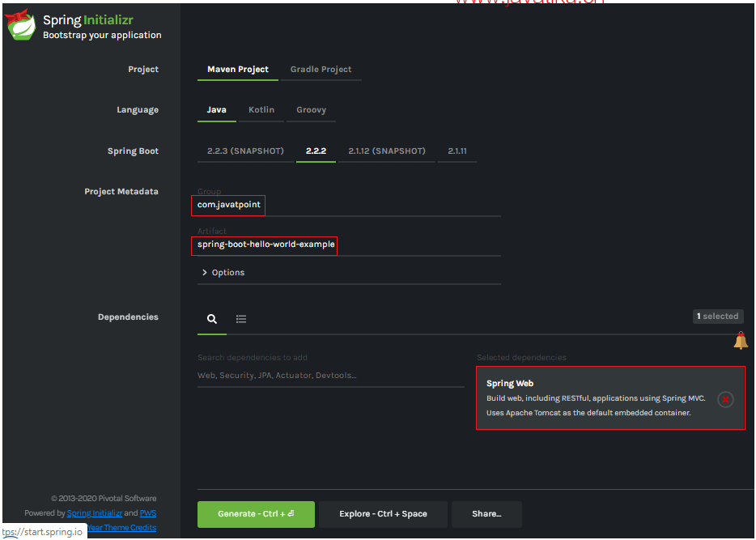The image size is (756, 540).
Task: Click the "Spring Boot" section label
Action: 133,151
